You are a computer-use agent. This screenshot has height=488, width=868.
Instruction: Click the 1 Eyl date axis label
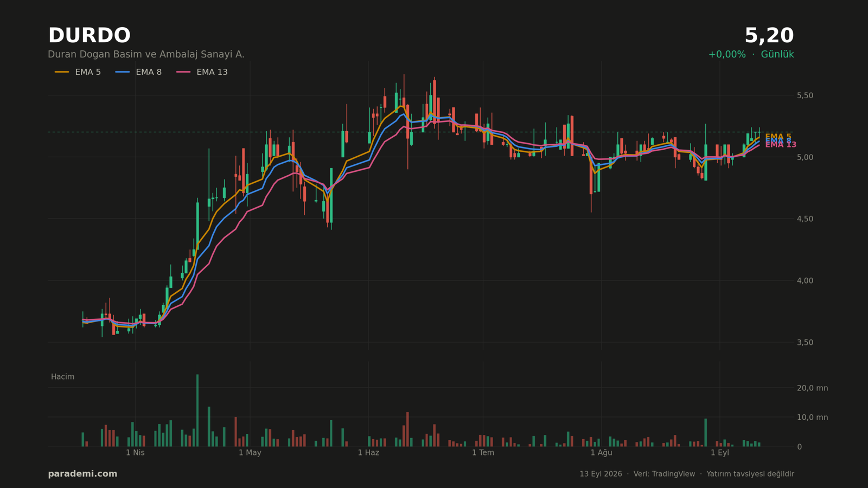(720, 453)
